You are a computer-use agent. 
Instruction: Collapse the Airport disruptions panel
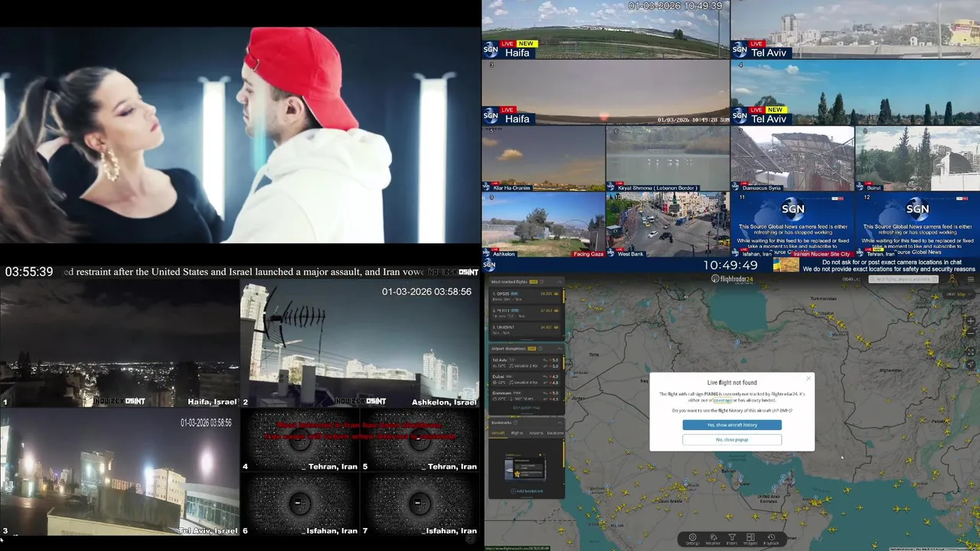560,348
